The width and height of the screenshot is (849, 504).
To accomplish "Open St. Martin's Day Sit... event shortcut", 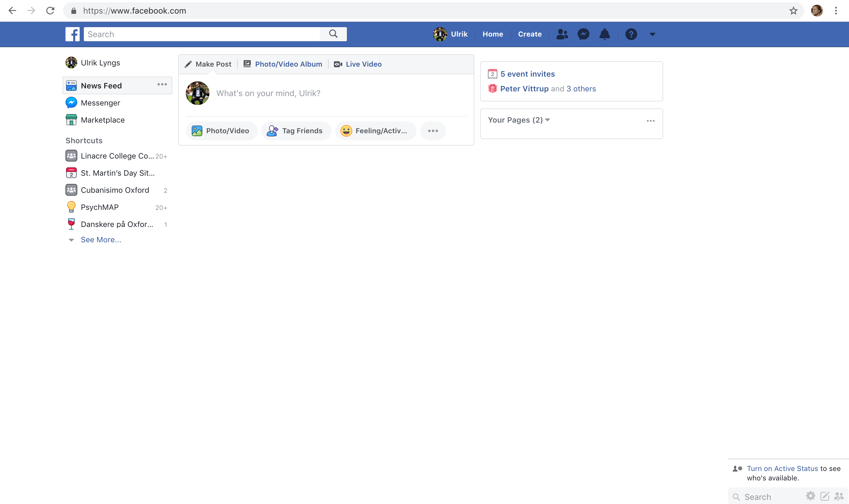I will point(110,173).
